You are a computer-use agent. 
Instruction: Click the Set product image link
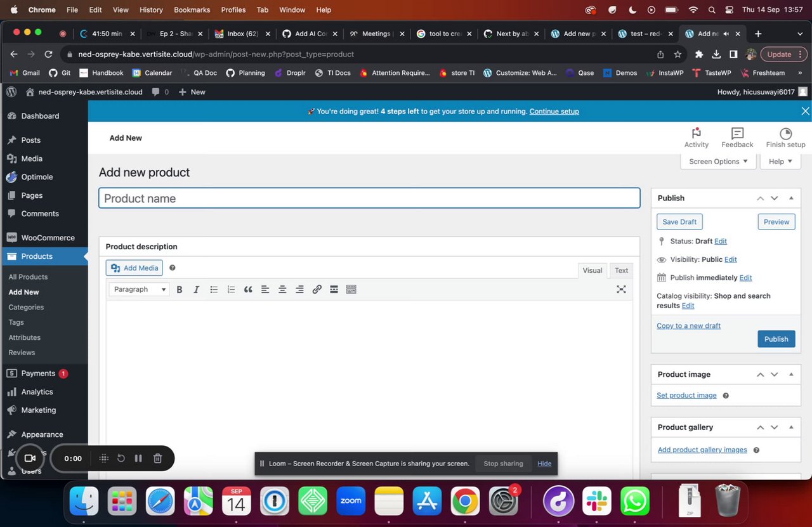(686, 395)
